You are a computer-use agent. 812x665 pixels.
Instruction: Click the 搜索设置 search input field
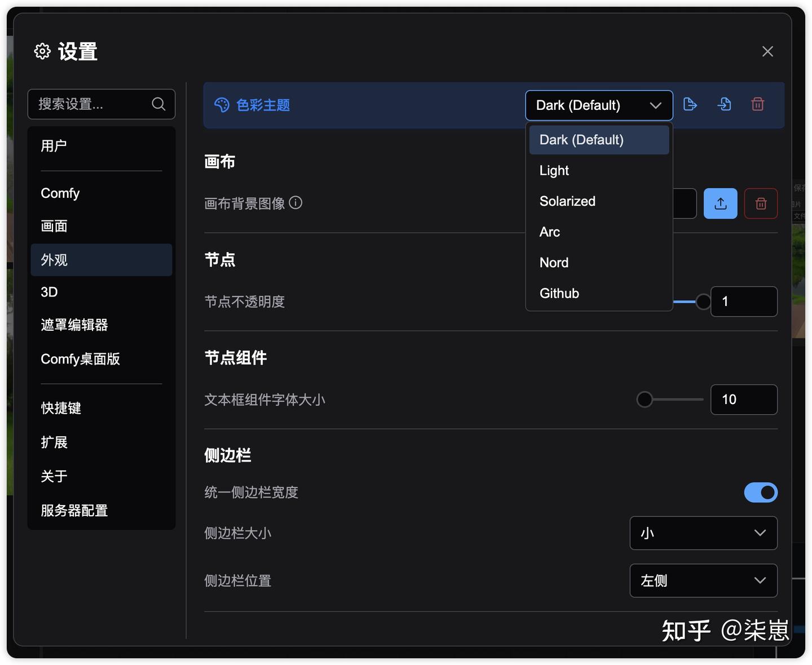pyautogui.click(x=90, y=104)
